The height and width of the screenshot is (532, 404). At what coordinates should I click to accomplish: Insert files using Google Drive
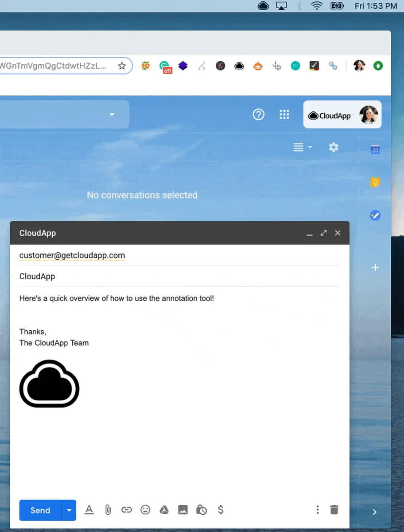point(164,510)
